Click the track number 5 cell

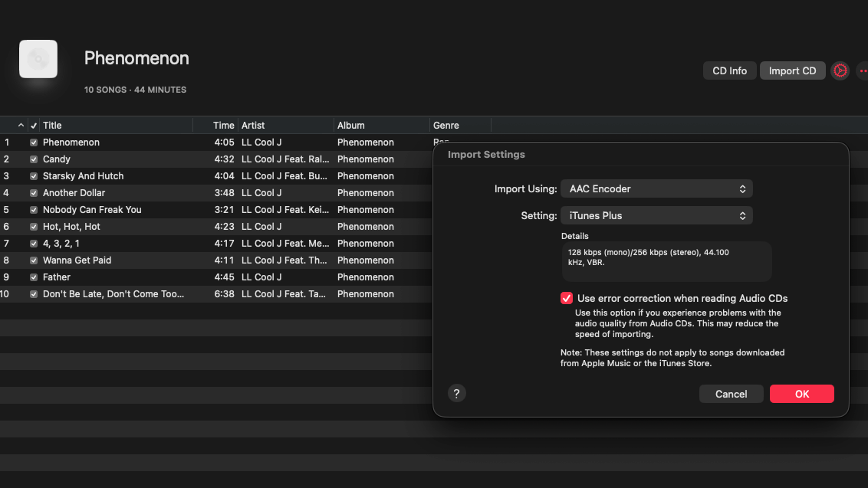(6, 210)
